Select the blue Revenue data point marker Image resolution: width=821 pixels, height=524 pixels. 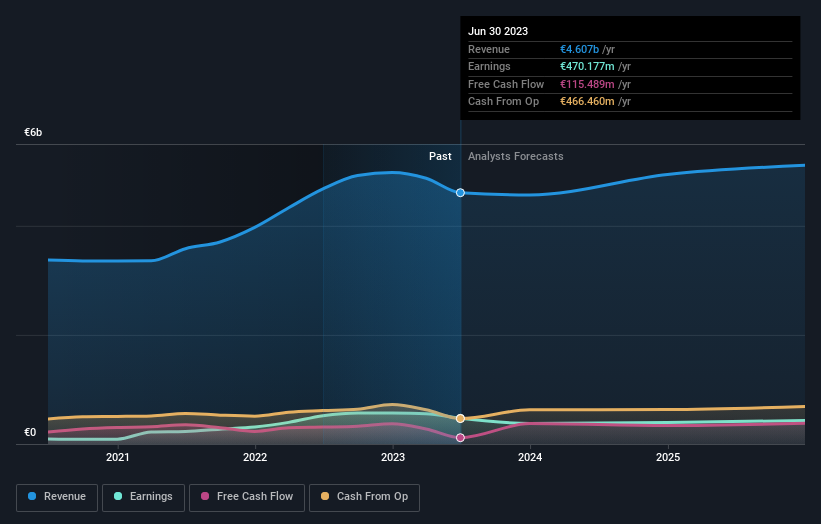coord(460,193)
